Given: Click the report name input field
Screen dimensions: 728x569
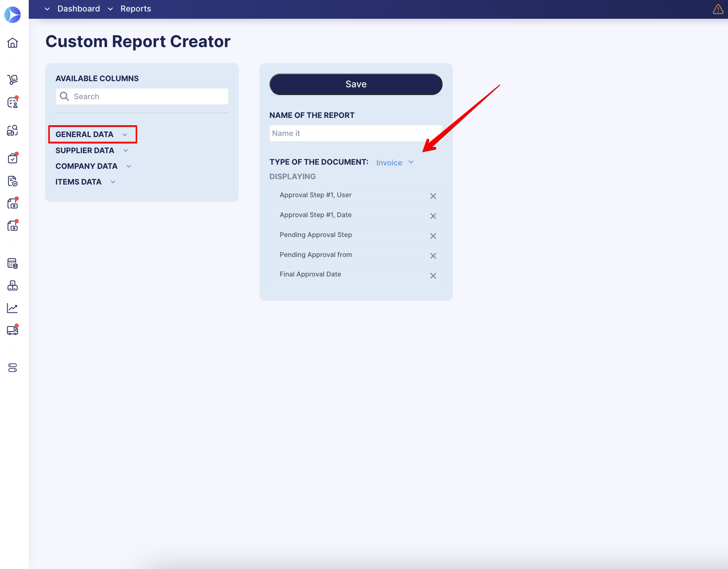Looking at the screenshot, I should point(356,133).
